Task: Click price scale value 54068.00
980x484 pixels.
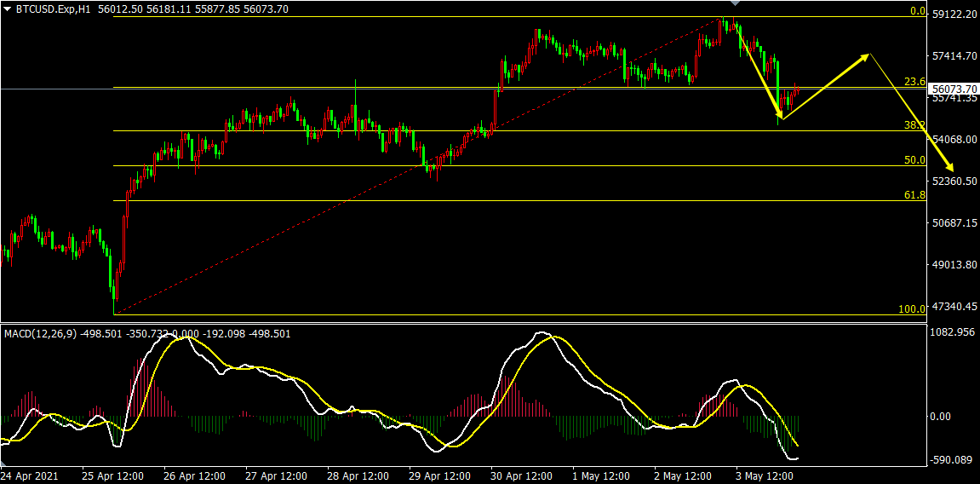Action: 954,140
